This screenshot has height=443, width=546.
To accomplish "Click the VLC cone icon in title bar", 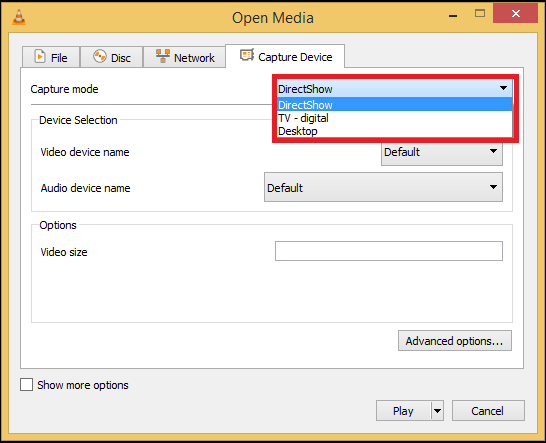I will (x=19, y=17).
